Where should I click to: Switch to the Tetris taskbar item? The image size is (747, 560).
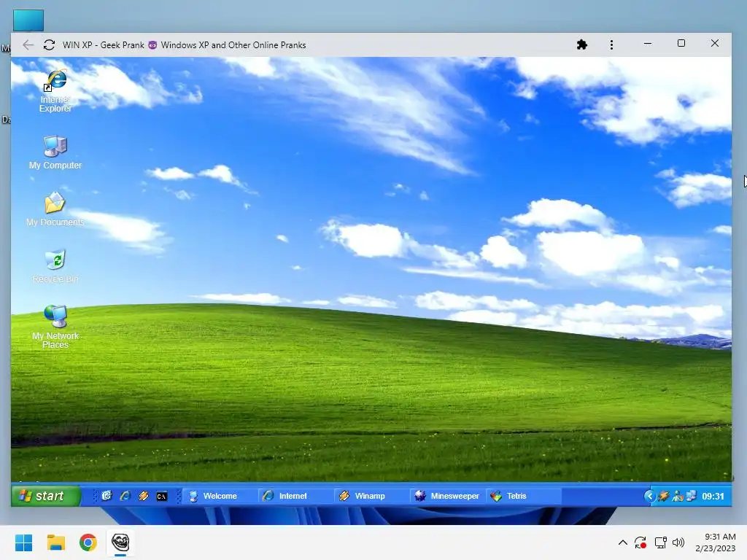click(522, 496)
